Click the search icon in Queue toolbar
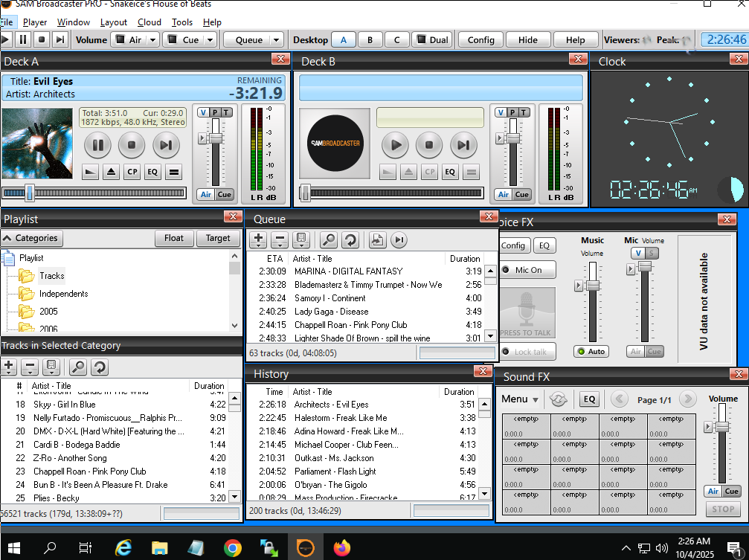Image resolution: width=749 pixels, height=560 pixels. [x=328, y=239]
